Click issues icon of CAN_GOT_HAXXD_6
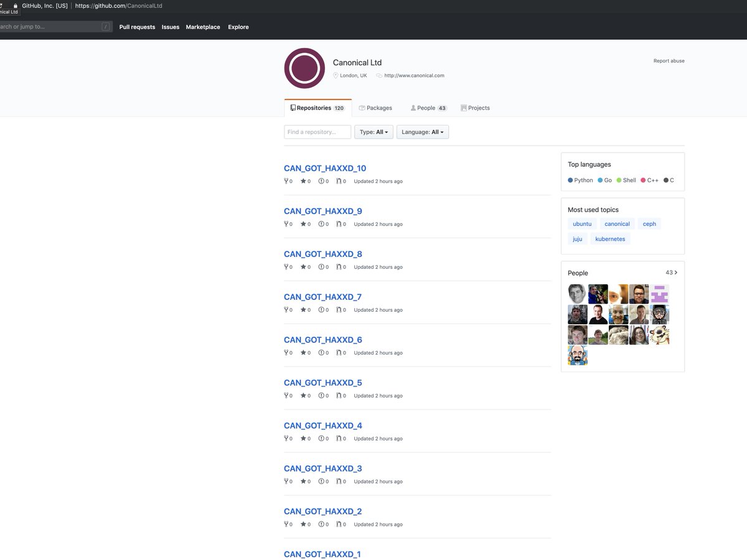 click(x=321, y=353)
